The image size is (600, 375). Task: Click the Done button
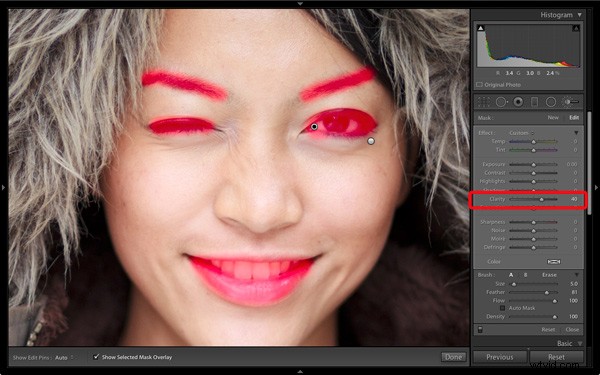click(x=453, y=357)
